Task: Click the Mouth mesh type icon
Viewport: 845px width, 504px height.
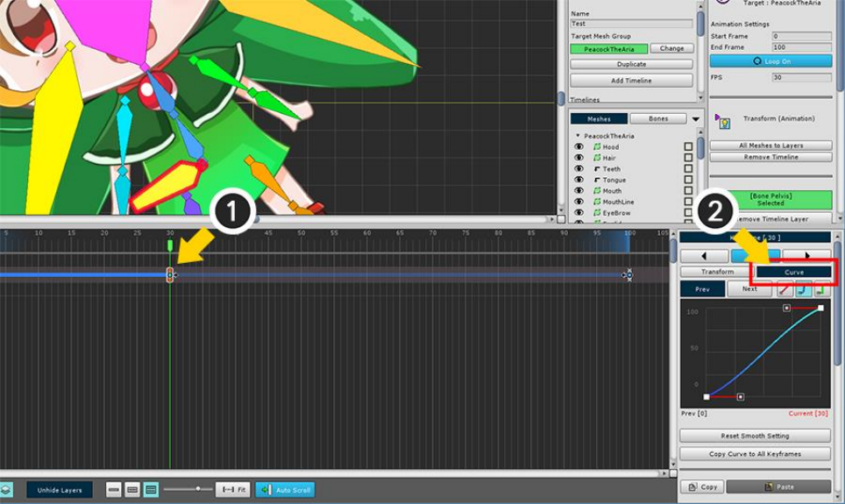Action: coord(597,191)
